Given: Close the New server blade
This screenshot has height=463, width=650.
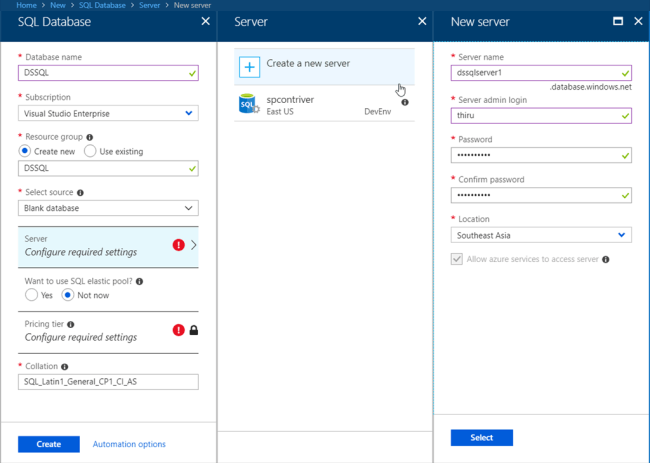Looking at the screenshot, I should (638, 21).
